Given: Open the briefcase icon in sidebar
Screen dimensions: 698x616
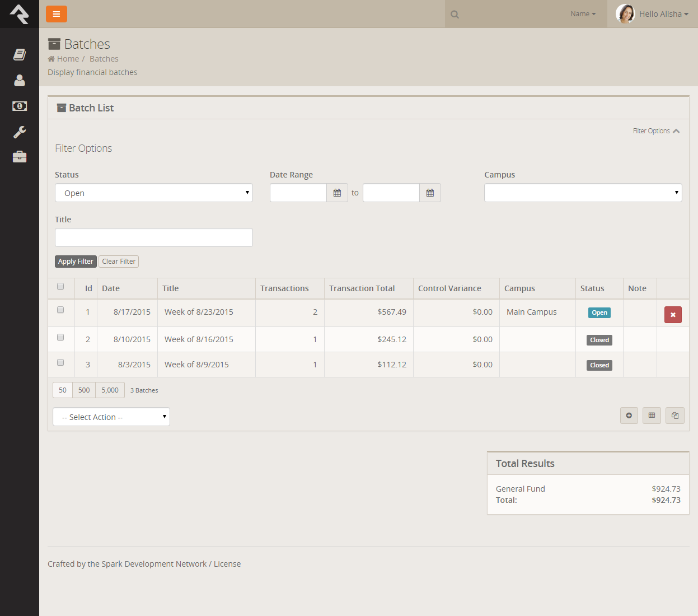Looking at the screenshot, I should pyautogui.click(x=20, y=157).
